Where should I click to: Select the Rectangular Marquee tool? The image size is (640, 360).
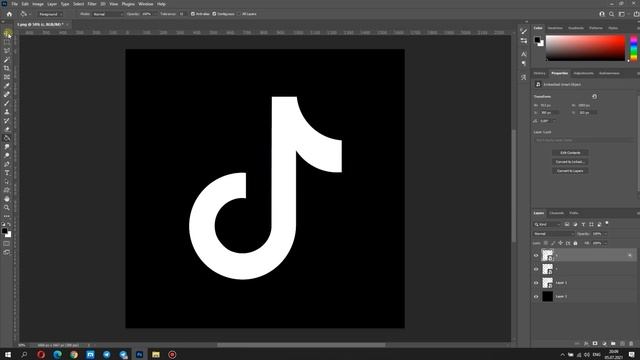tap(7, 42)
